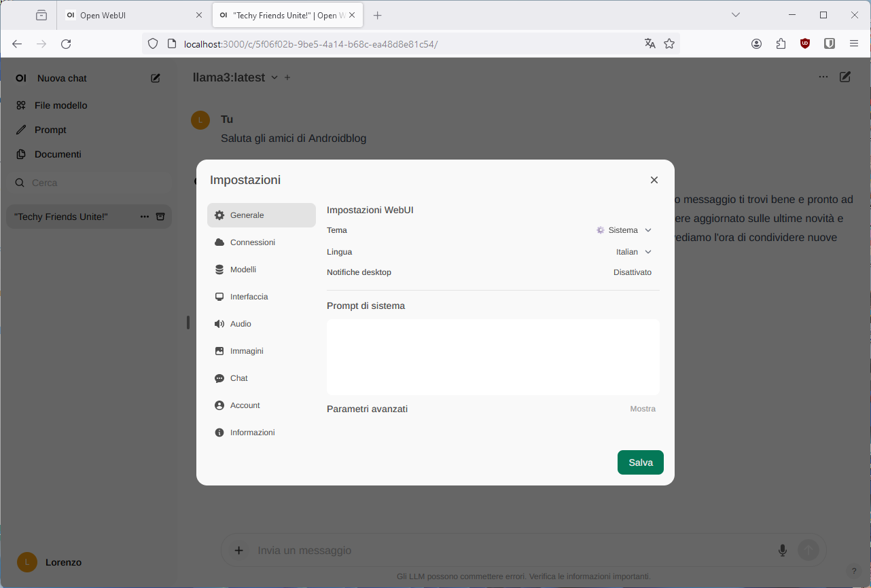Click the microphone voice input icon
The image size is (871, 588).
point(783,550)
